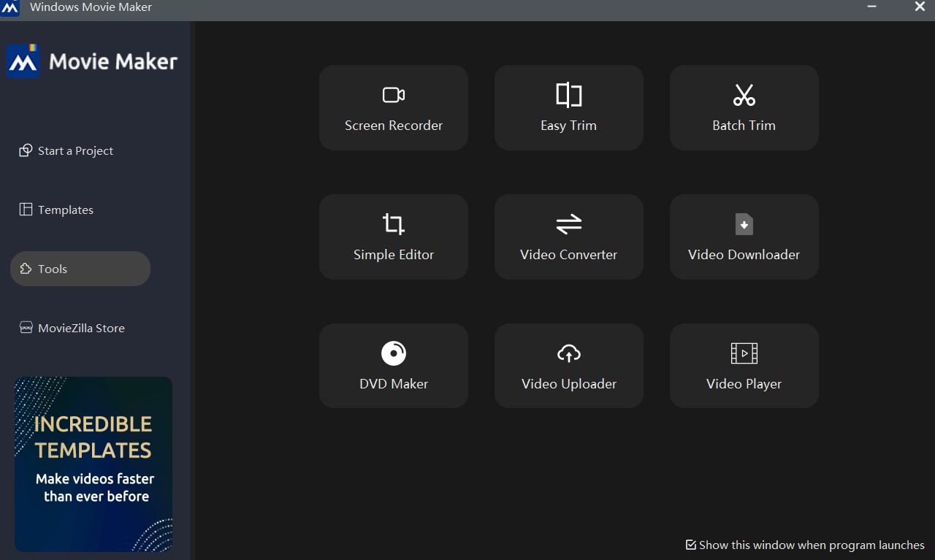Switch to the Templates section
Viewport: 935px width, 560px height.
point(66,210)
